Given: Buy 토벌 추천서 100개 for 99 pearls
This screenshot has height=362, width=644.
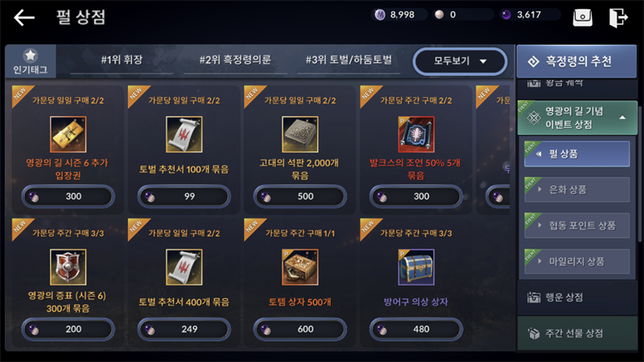Looking at the screenshot, I should [x=184, y=196].
